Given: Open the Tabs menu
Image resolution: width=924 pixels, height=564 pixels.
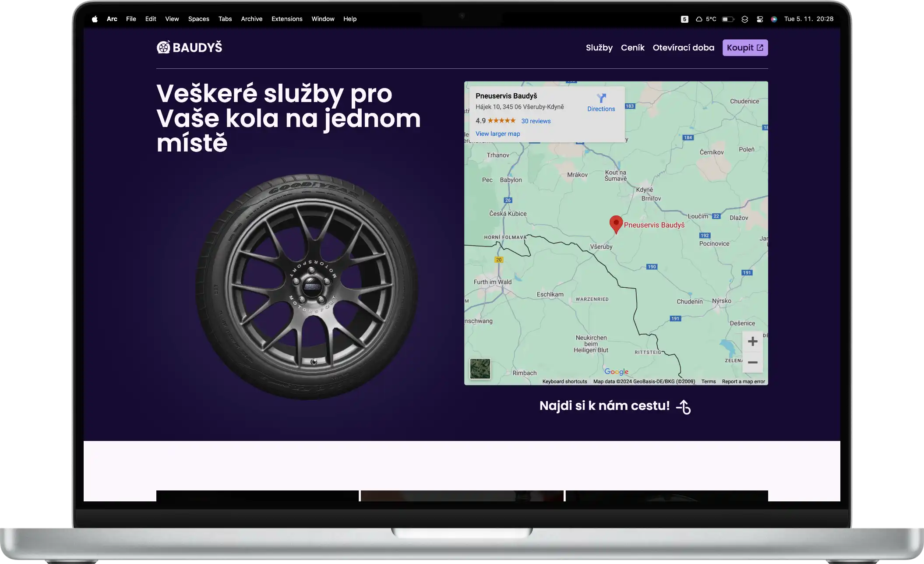Looking at the screenshot, I should 225,19.
